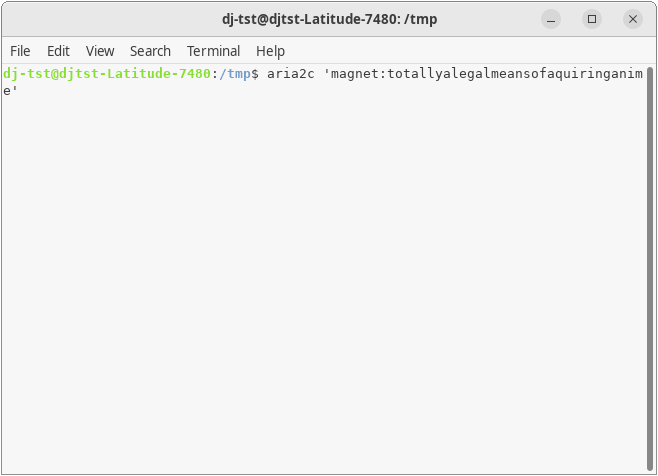Open the Search menu

click(x=150, y=51)
